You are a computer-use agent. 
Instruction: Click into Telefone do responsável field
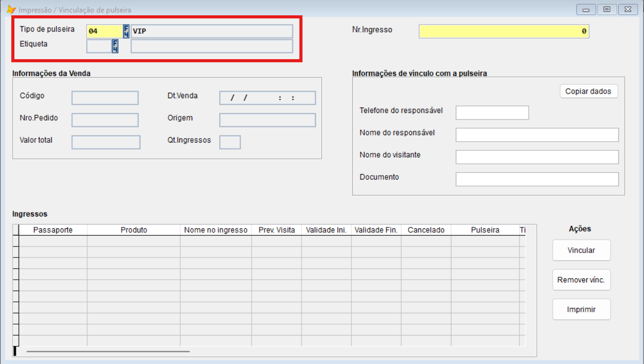492,112
